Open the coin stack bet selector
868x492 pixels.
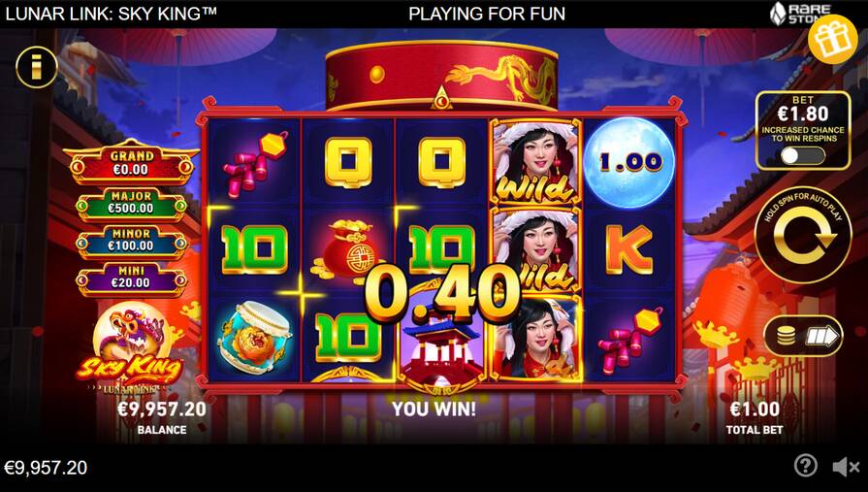click(x=803, y=336)
